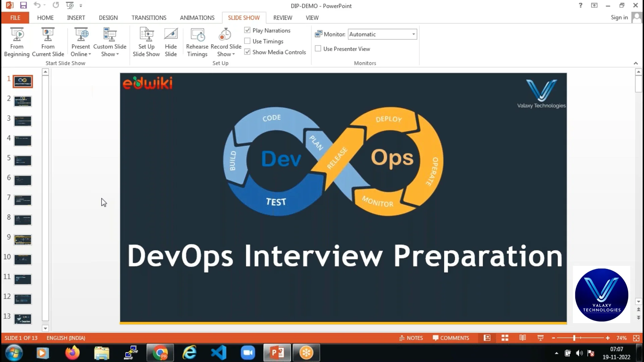
Task: Click the Present Online icon
Action: pos(81,35)
